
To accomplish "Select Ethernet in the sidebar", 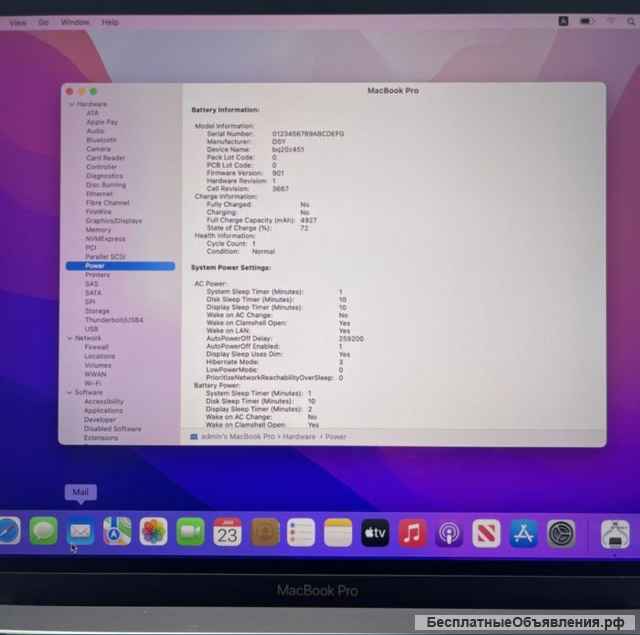I will (x=100, y=194).
